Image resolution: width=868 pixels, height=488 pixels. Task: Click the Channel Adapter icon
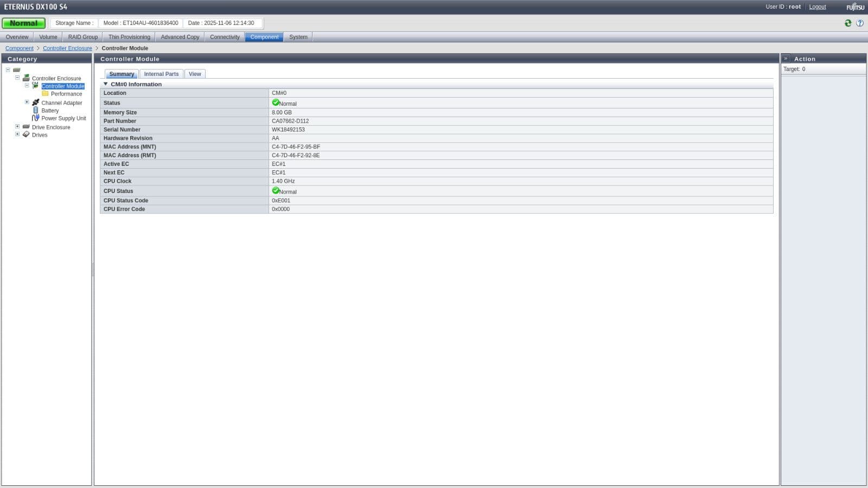click(x=36, y=102)
